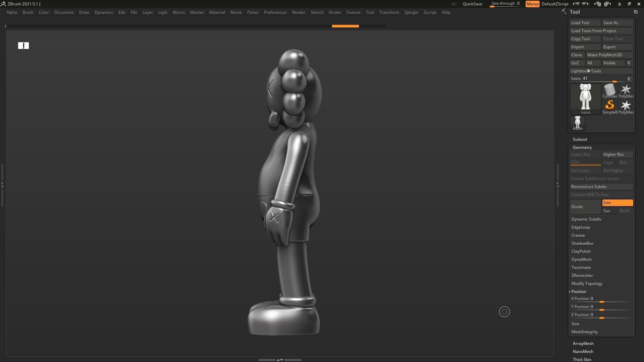Open the Material menu
This screenshot has height=362, width=644.
point(217,12)
